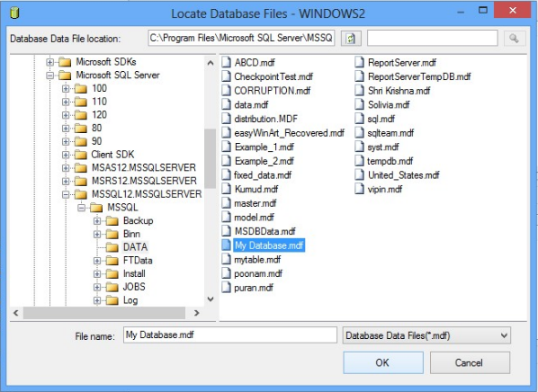Screen dimensions: 538x392
Task: Collapse the MSSQL12.MSSQLSERVER node
Action: [x=66, y=194]
